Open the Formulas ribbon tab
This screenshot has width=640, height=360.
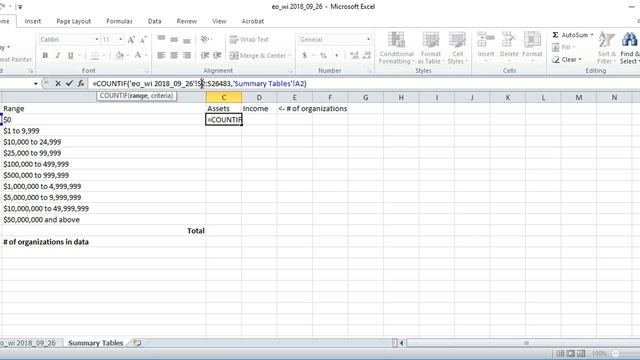(x=119, y=21)
